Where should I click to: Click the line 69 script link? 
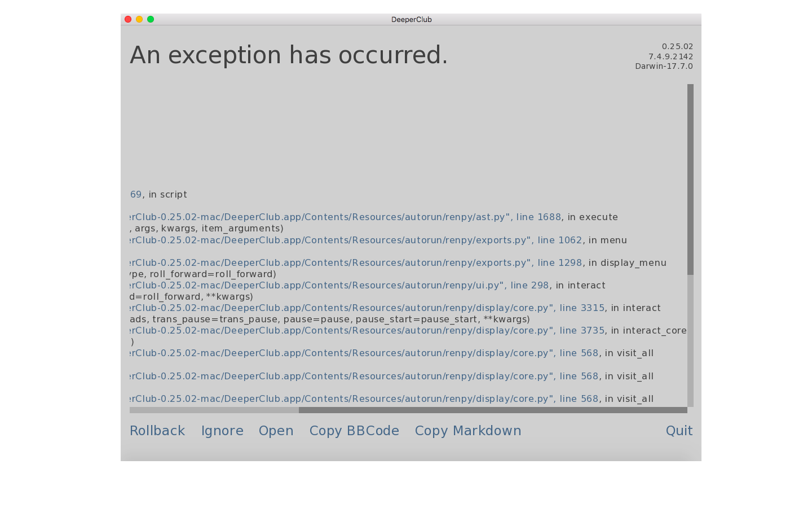tap(136, 194)
